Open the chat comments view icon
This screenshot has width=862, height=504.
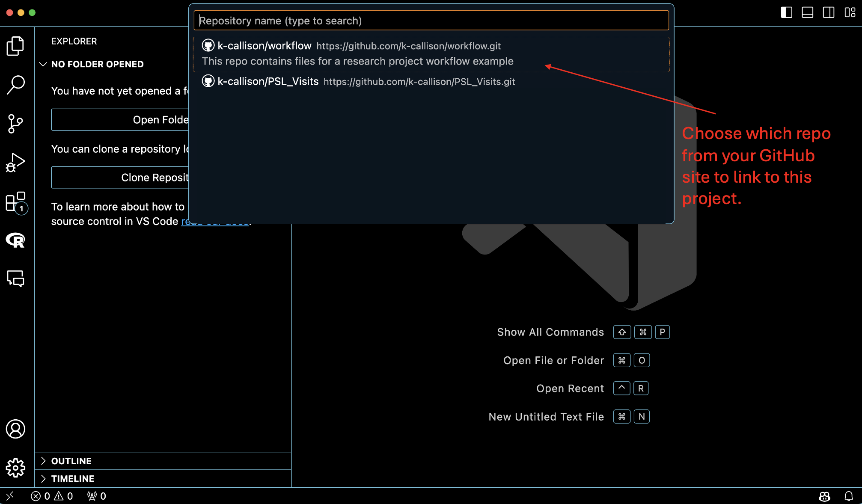(x=15, y=279)
